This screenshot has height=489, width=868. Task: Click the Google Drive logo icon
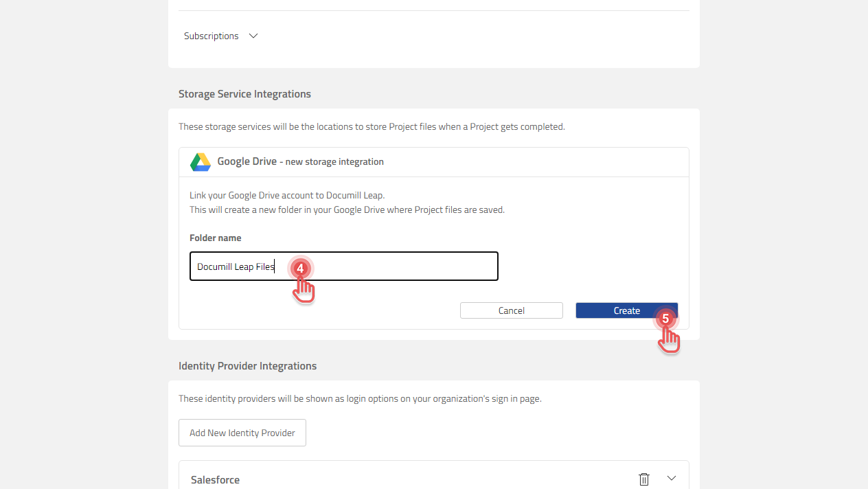pos(201,162)
